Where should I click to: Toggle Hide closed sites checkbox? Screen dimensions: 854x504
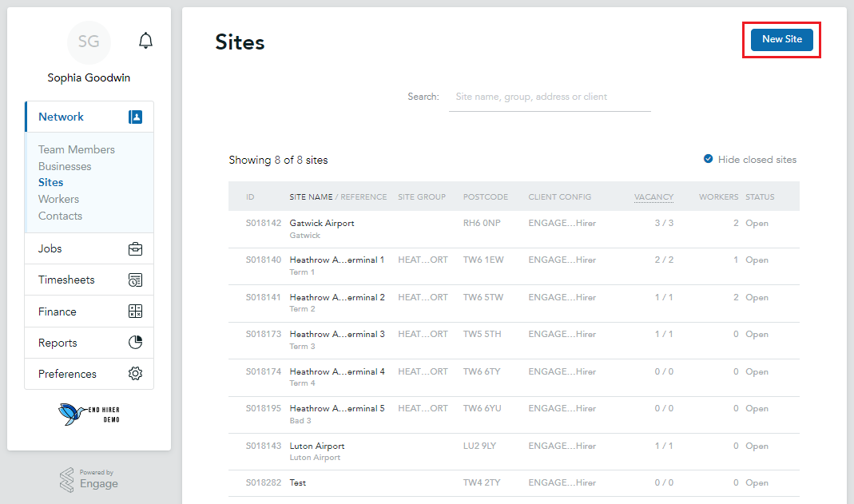point(708,159)
